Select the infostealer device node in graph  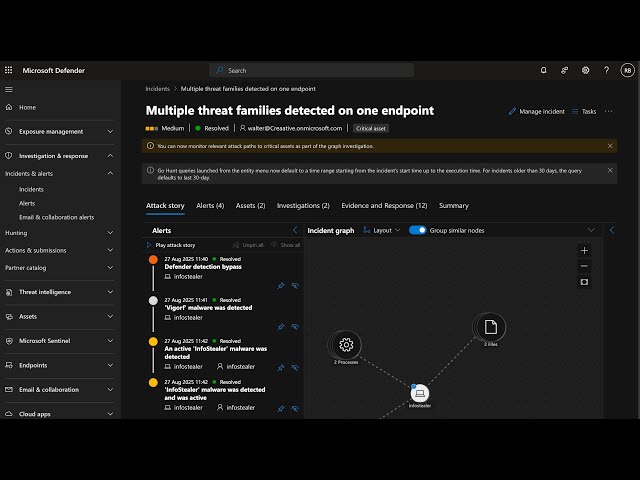[420, 393]
